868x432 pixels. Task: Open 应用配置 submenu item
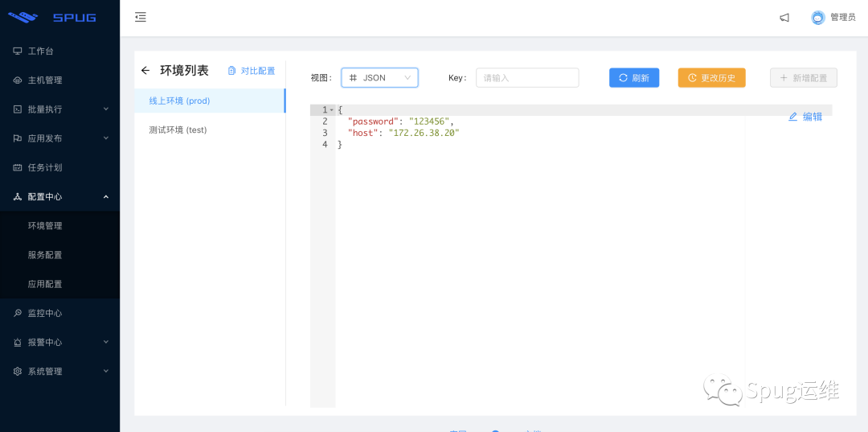coord(59,284)
